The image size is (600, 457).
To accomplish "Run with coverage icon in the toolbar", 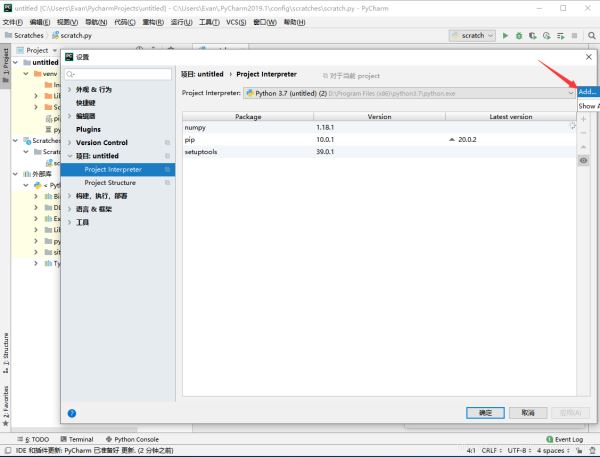I will [533, 36].
